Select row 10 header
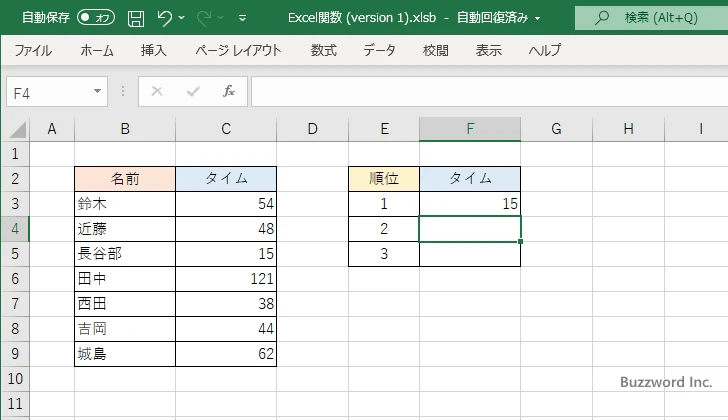Screen dimensions: 728x420 tap(15, 379)
